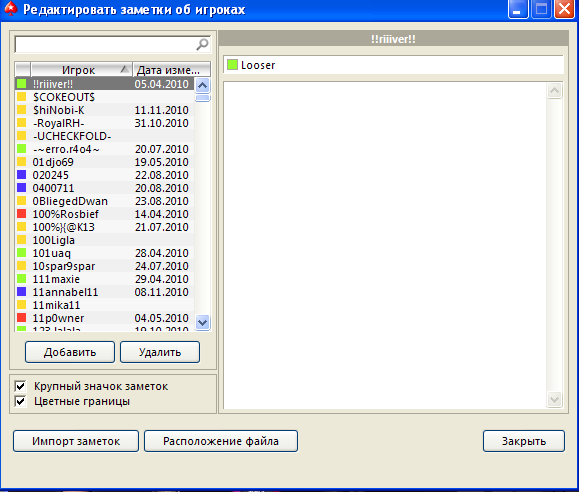587x492 pixels.
Task: Toggle Цветные границы checkbox
Action: click(20, 401)
